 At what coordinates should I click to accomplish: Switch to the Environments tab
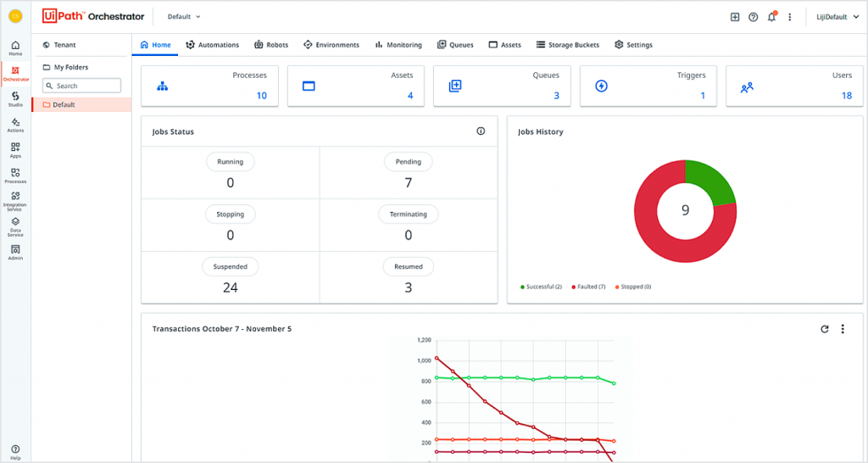click(x=331, y=45)
